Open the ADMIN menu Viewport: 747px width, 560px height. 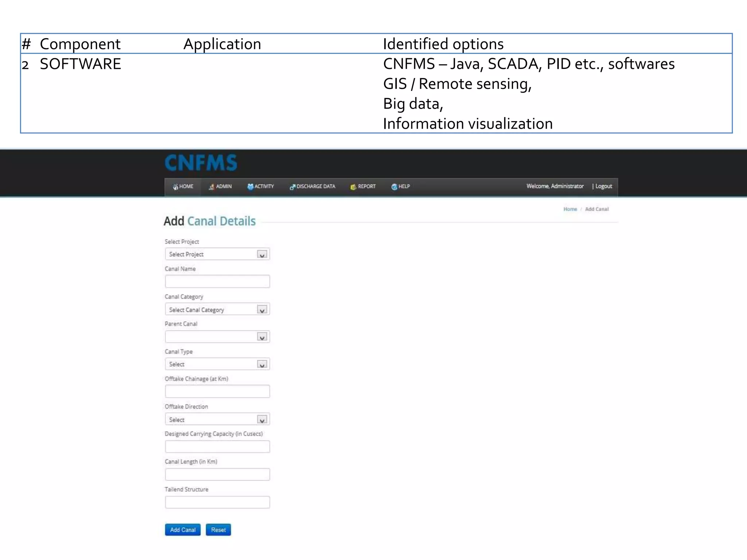coord(220,186)
